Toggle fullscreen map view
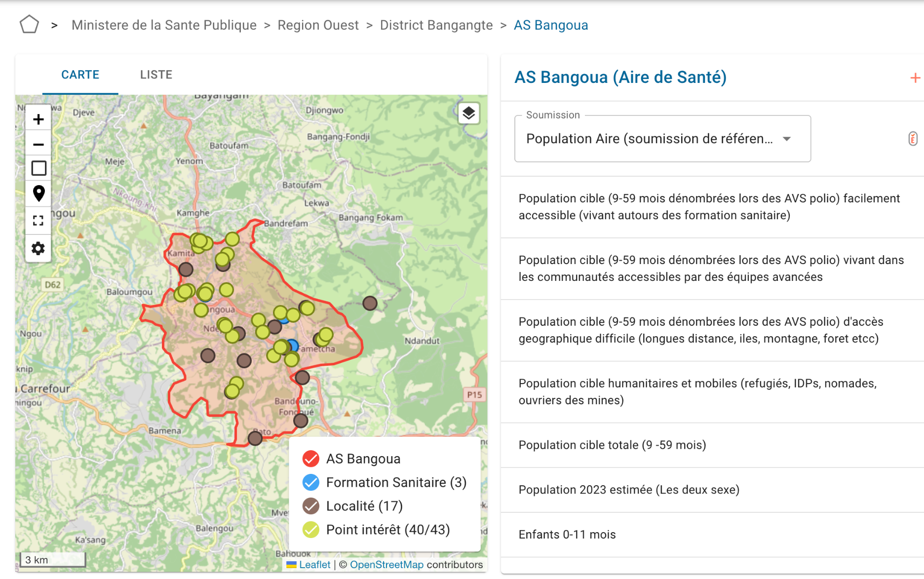Viewport: 924px width, 579px height. [x=38, y=221]
